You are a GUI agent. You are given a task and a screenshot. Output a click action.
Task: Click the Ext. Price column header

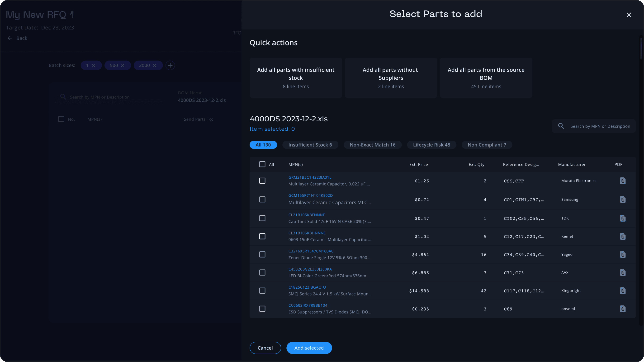[x=418, y=165]
